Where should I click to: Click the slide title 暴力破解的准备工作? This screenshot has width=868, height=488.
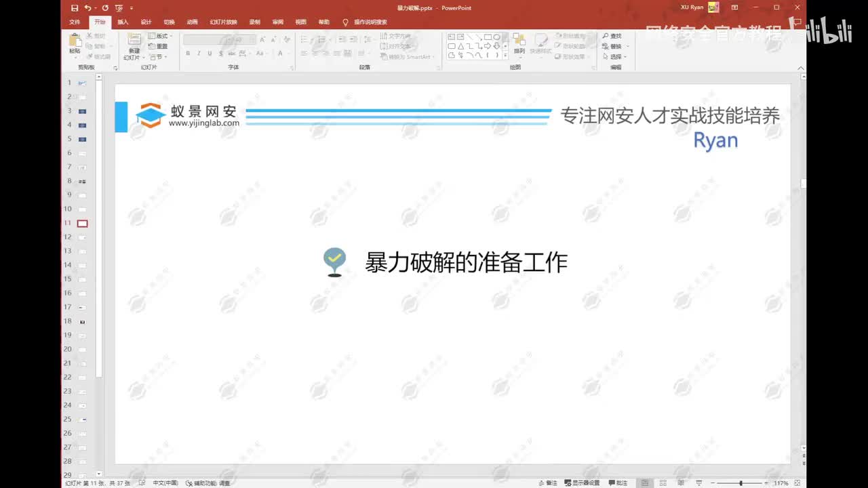(x=466, y=262)
